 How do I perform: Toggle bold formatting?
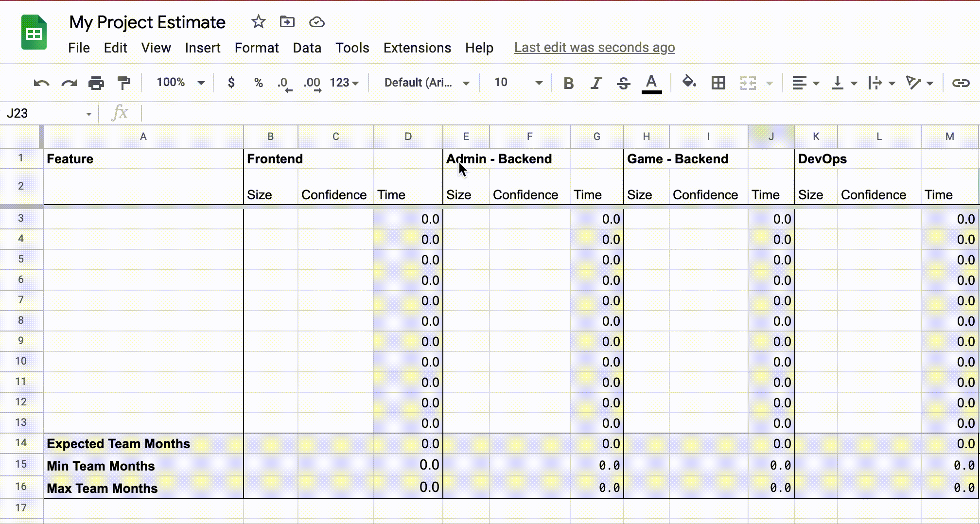(568, 83)
